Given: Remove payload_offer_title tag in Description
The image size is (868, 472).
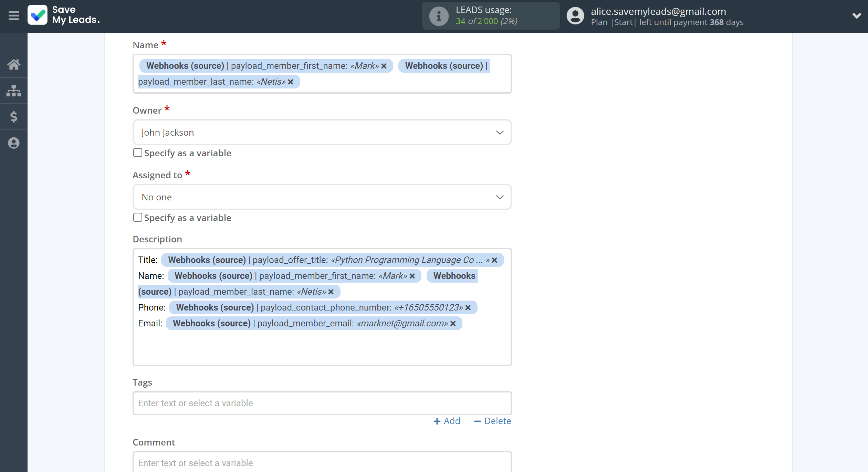Looking at the screenshot, I should pyautogui.click(x=494, y=260).
